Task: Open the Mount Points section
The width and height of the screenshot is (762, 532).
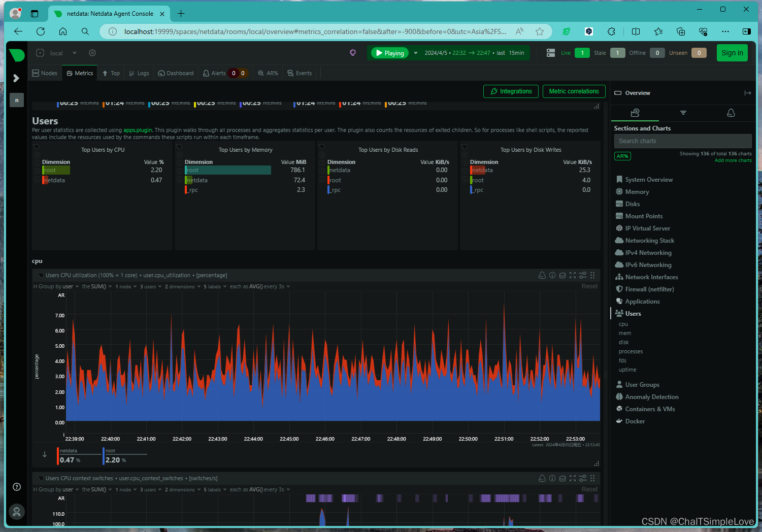Action: [x=644, y=216]
